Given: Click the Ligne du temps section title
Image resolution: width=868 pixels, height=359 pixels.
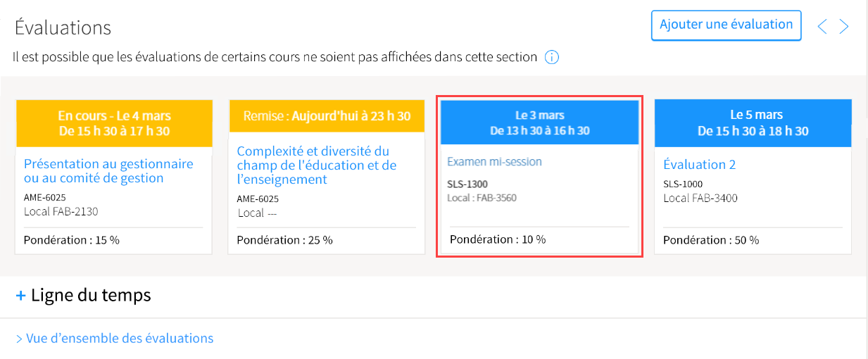Looking at the screenshot, I should pyautogui.click(x=91, y=295).
